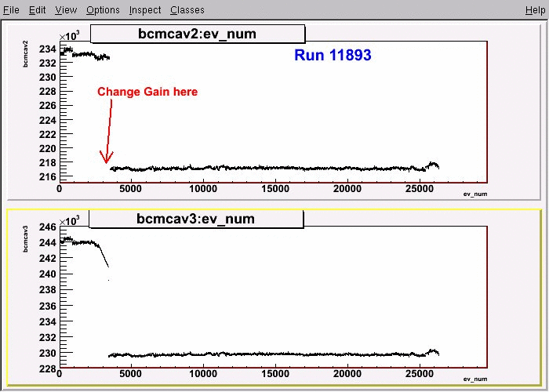
Task: Click x-axis label 5000 in top plot
Action: [x=131, y=189]
